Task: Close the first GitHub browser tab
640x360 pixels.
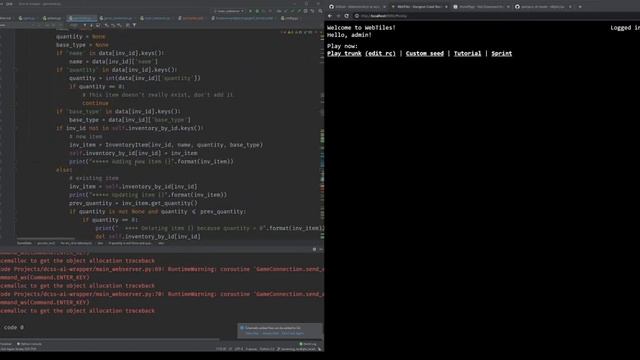Action: pyautogui.click(x=384, y=7)
